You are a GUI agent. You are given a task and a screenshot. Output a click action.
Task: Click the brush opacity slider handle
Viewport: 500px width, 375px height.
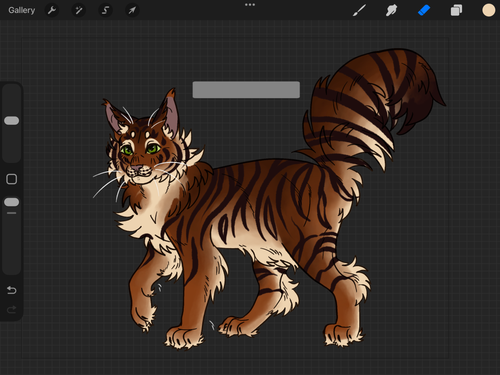click(x=12, y=202)
